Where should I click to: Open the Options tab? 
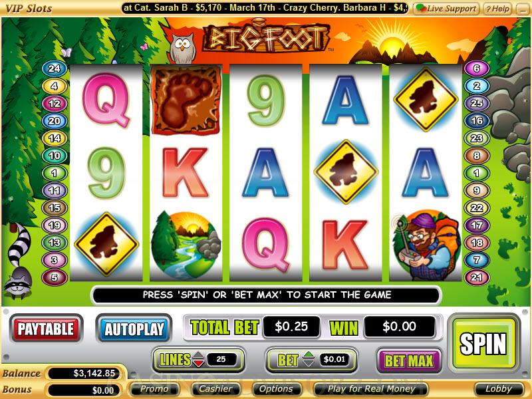[276, 389]
